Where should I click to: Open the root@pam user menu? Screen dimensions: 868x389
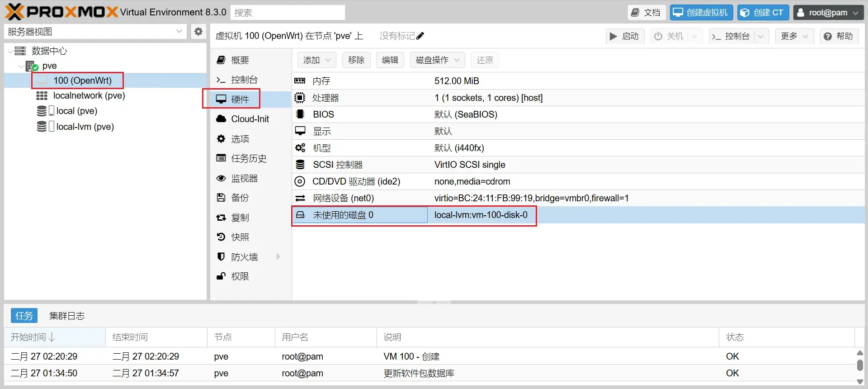click(828, 12)
